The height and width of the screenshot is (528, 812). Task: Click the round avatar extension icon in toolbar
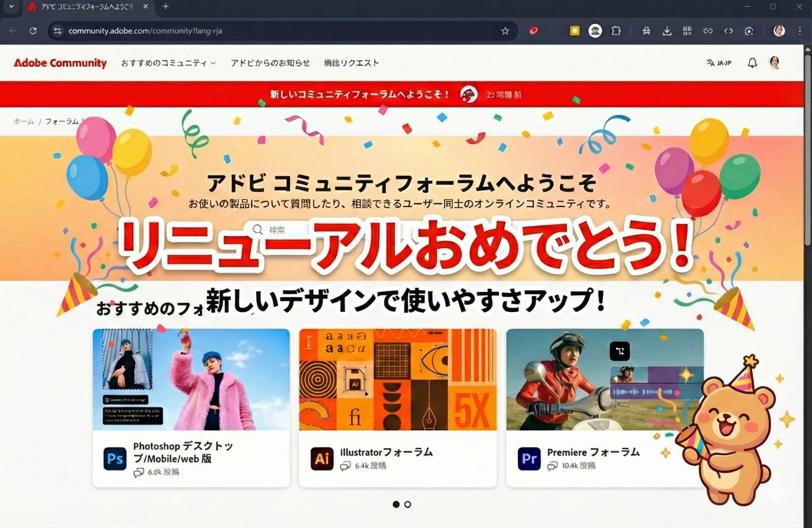pyautogui.click(x=595, y=31)
